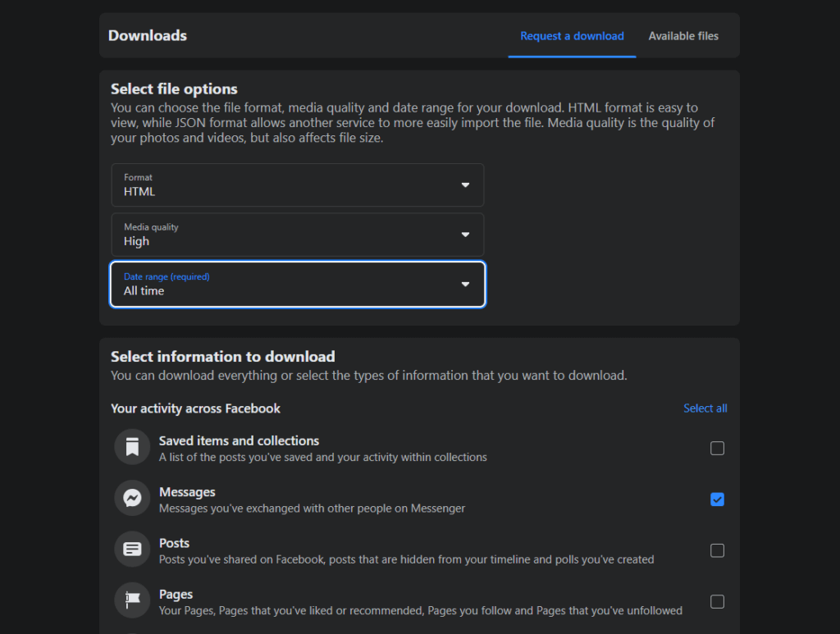
Task: Click the description 'Messages you've exchanged with other people'
Action: (x=312, y=509)
